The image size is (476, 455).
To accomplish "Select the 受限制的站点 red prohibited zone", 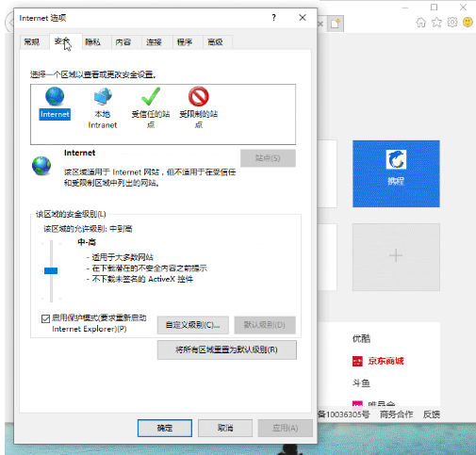I will pyautogui.click(x=199, y=96).
